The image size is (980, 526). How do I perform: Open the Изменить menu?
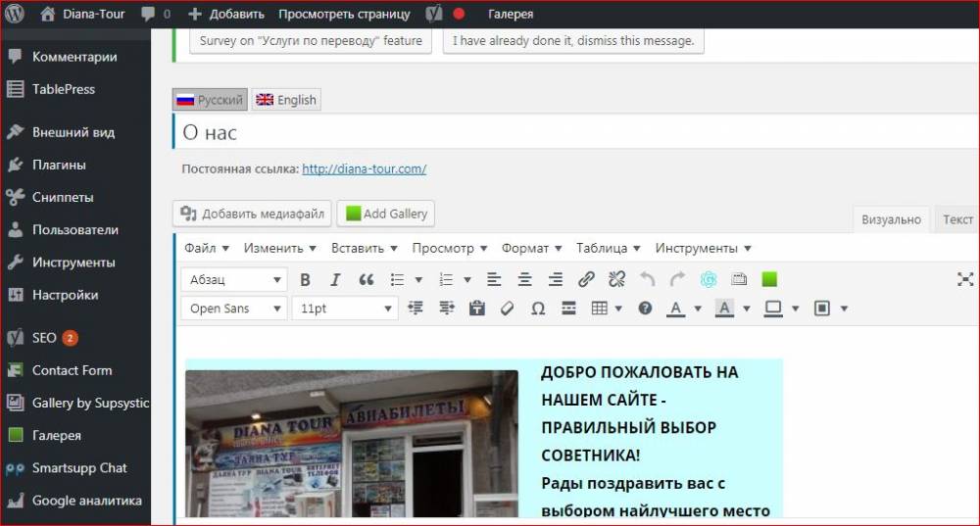pyautogui.click(x=280, y=248)
